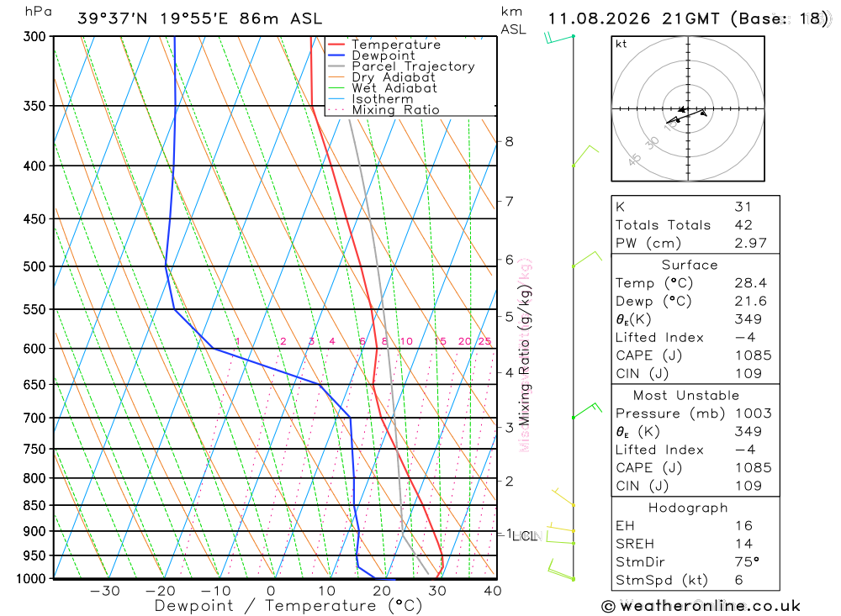
Task: Select the Wet Adiabat legend entry
Action: [x=394, y=88]
